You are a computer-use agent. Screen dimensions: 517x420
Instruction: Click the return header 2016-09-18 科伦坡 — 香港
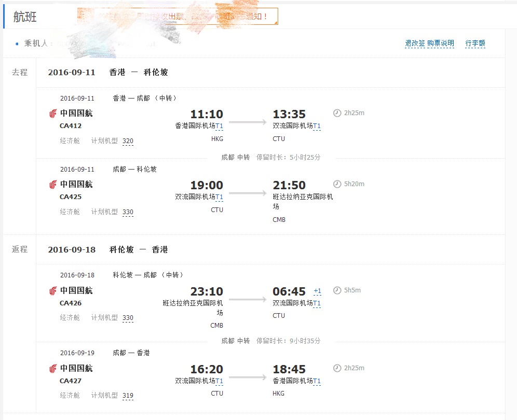point(108,250)
